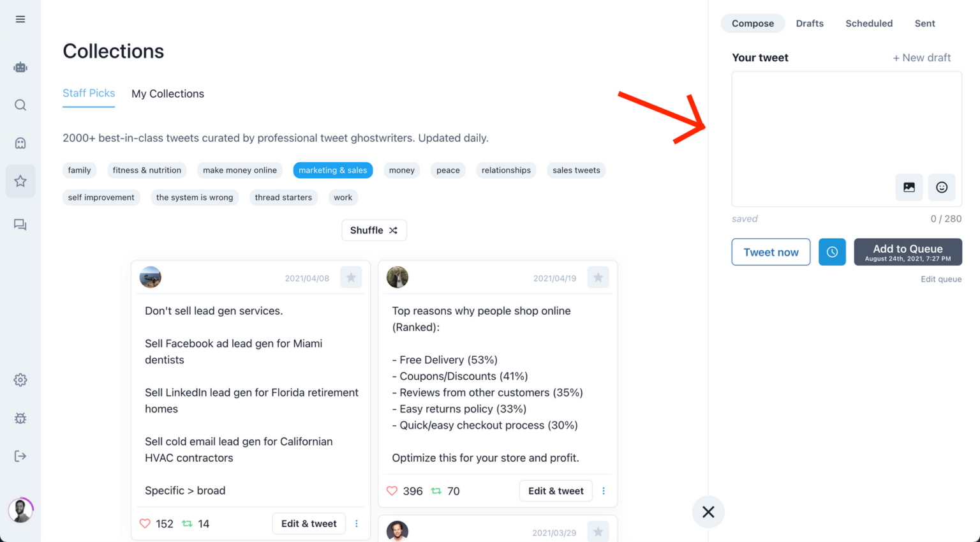Enable the family category filter
Screen dimensions: 980x542
pos(79,170)
